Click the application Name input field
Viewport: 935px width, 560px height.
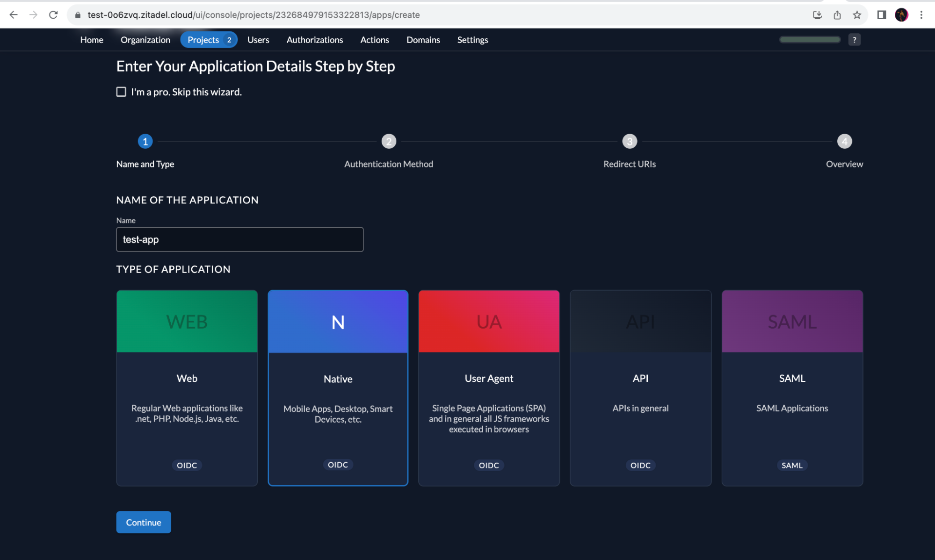click(x=239, y=239)
